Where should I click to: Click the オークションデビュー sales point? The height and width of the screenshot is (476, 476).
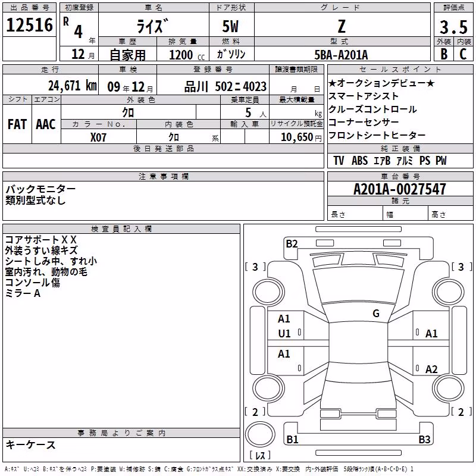381,83
